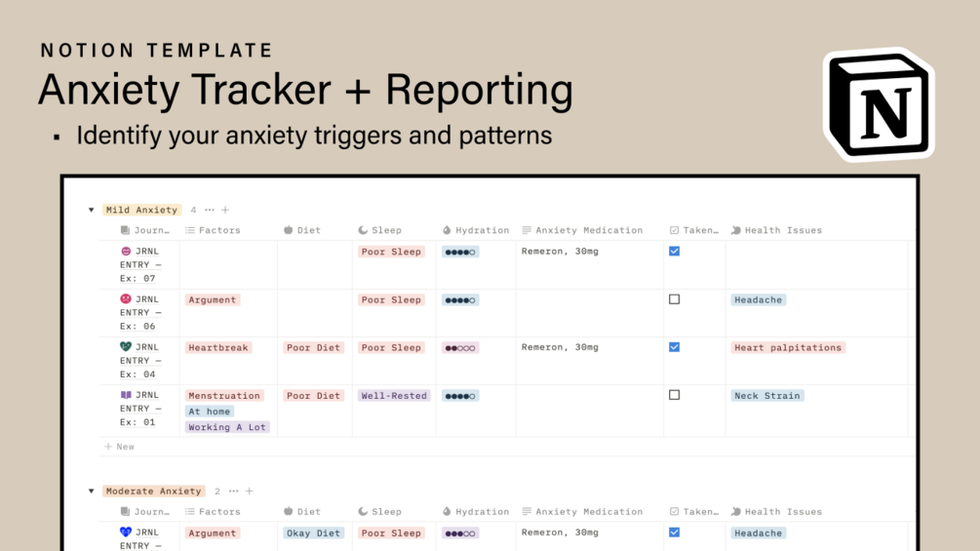
Task: Open the Hydration column header in Mild Anxiety
Action: pyautogui.click(x=476, y=230)
